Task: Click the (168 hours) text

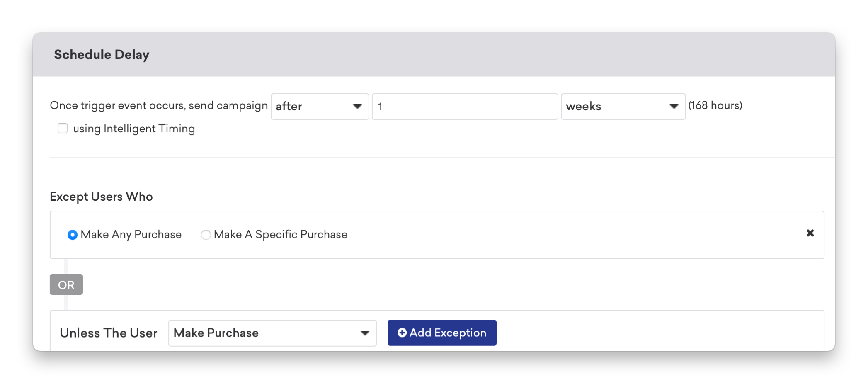Action: click(715, 105)
